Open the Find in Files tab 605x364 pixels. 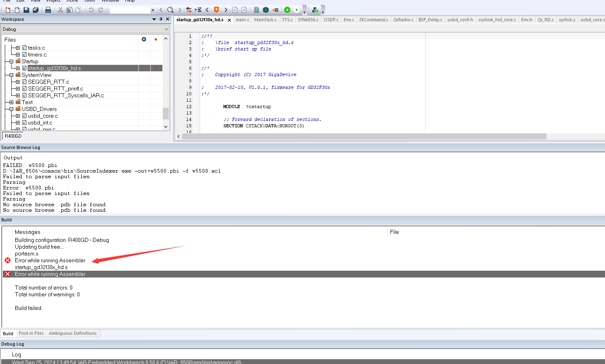pyautogui.click(x=31, y=333)
